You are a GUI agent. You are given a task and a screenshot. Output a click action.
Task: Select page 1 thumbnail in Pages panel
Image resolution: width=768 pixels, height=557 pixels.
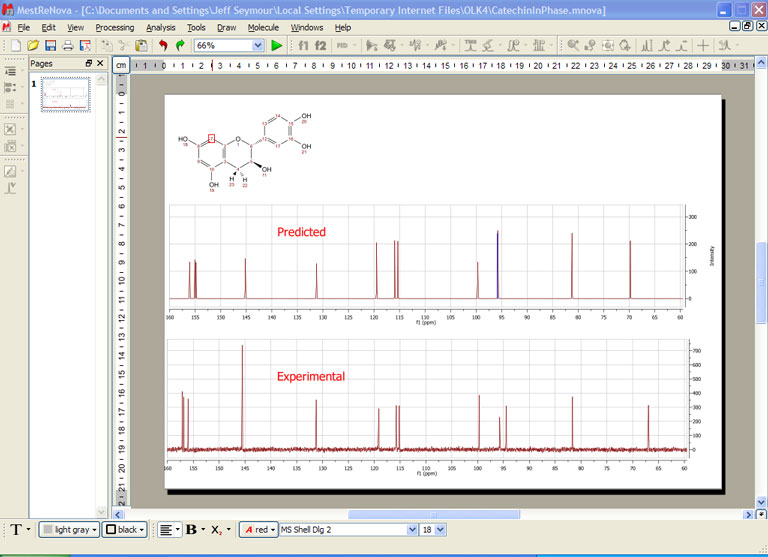tap(65, 95)
